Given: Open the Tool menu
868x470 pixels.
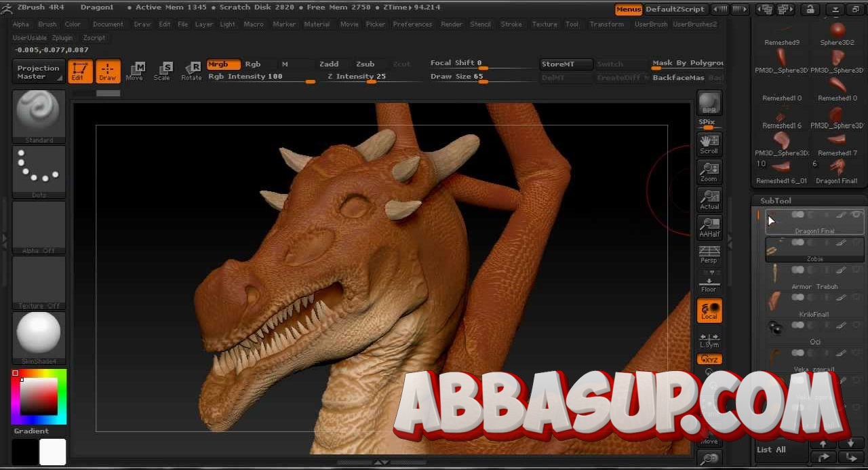Looking at the screenshot, I should (572, 24).
